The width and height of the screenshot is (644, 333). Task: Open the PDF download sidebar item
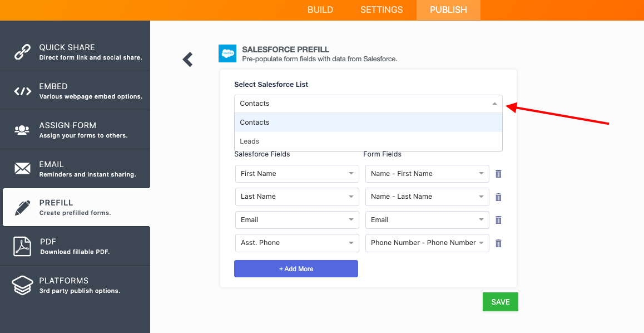coord(75,246)
